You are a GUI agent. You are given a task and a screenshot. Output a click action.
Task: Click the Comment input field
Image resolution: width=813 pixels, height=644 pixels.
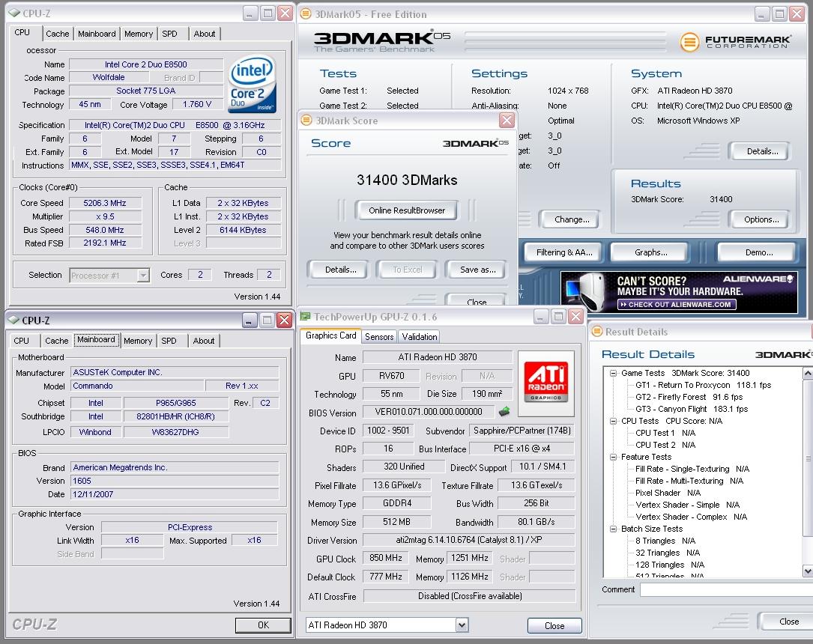[726, 589]
